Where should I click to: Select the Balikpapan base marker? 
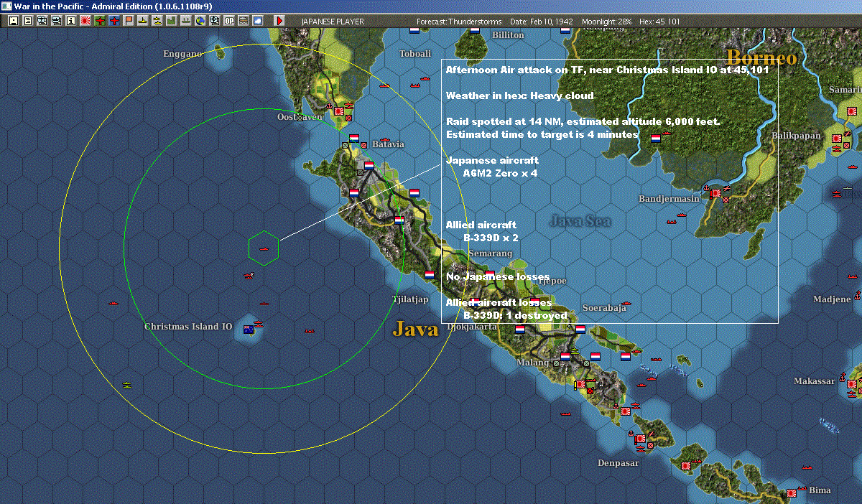pos(838,137)
